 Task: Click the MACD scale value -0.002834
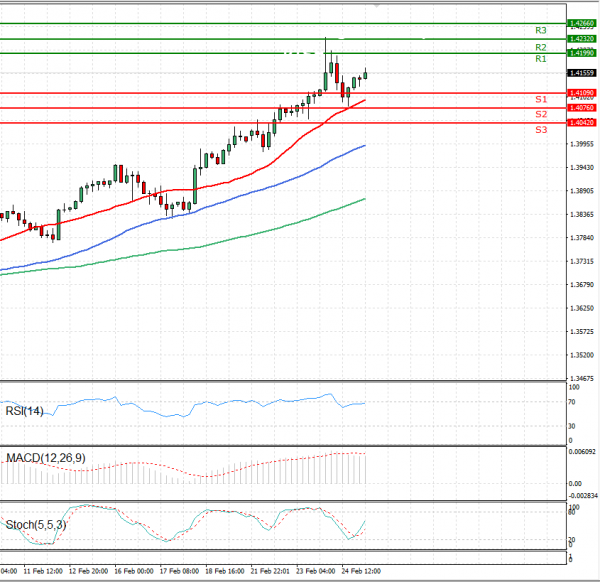coord(583,496)
